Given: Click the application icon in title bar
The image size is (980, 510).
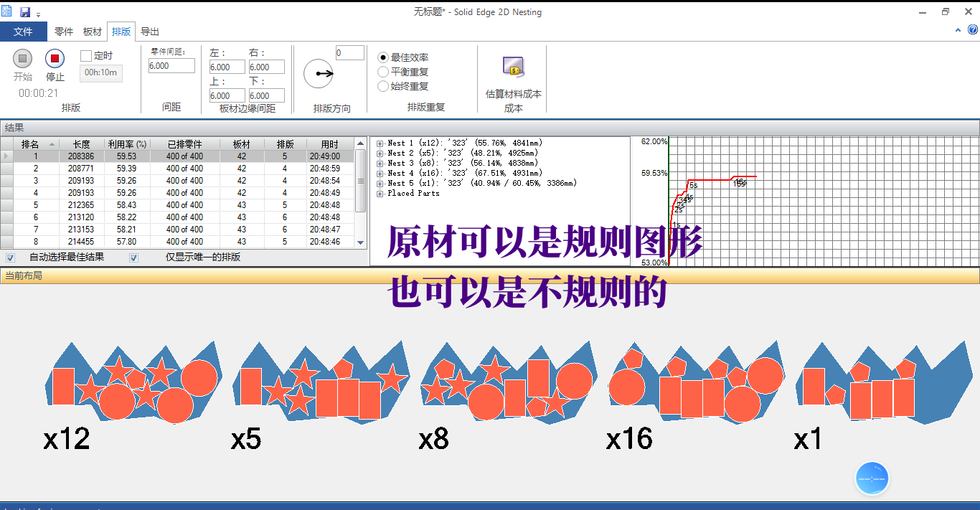Looking at the screenshot, I should pos(6,11).
